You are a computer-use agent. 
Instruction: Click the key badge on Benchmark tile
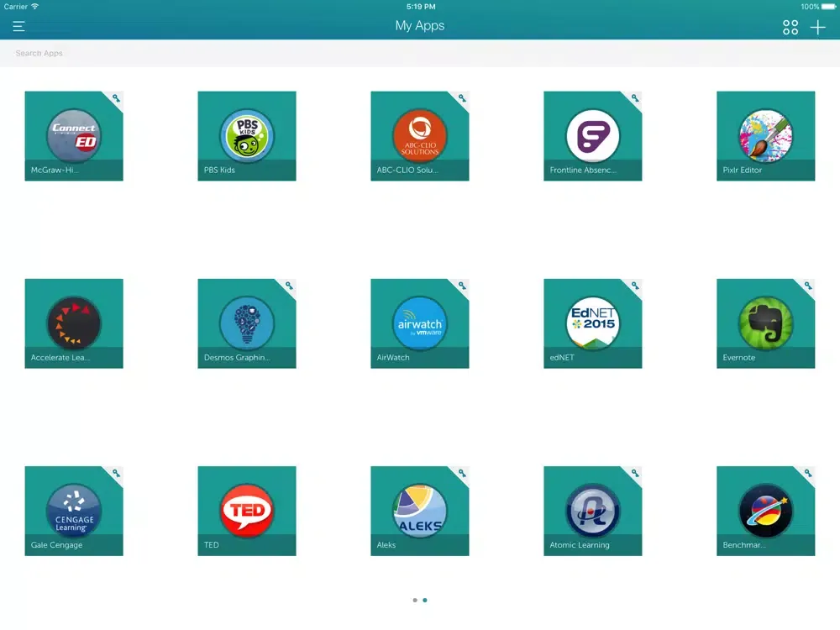point(808,473)
